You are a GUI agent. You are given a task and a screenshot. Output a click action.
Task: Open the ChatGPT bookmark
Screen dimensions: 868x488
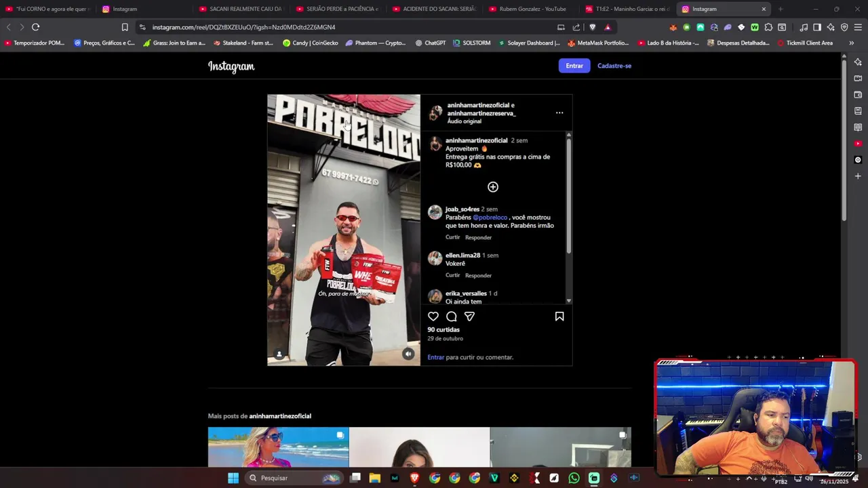pos(431,43)
